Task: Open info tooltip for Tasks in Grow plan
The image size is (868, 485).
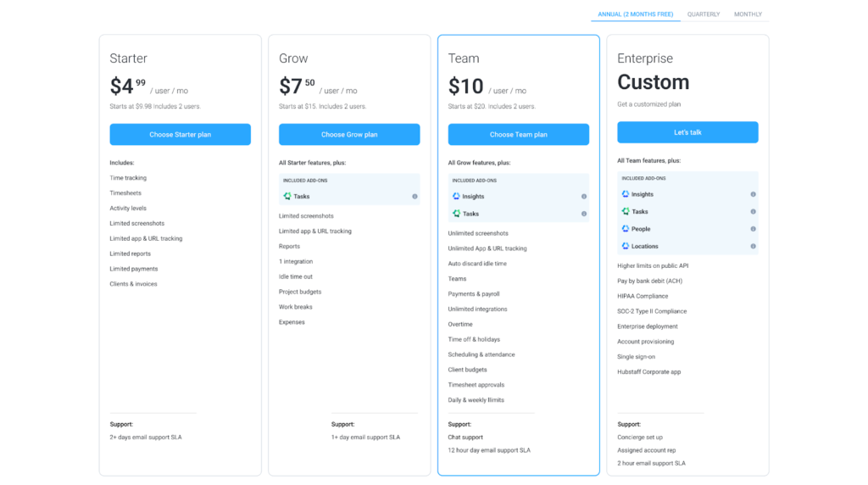Action: (x=415, y=197)
